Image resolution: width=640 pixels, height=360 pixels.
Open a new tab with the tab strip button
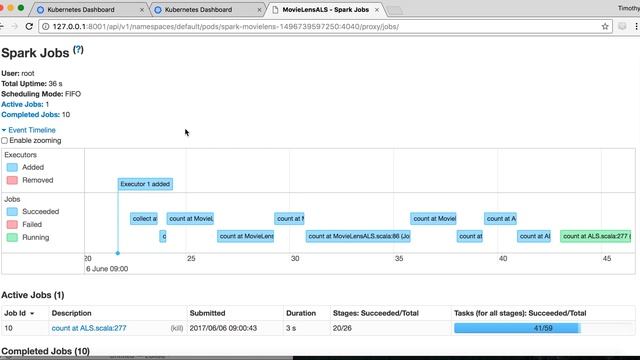click(x=395, y=10)
